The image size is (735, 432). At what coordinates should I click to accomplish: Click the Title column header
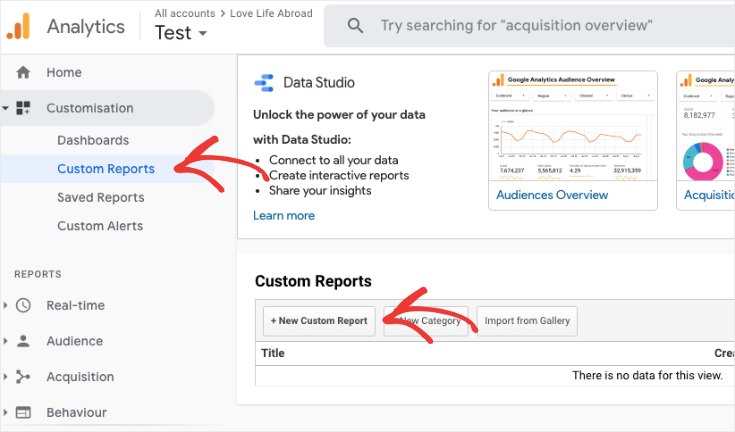click(273, 353)
